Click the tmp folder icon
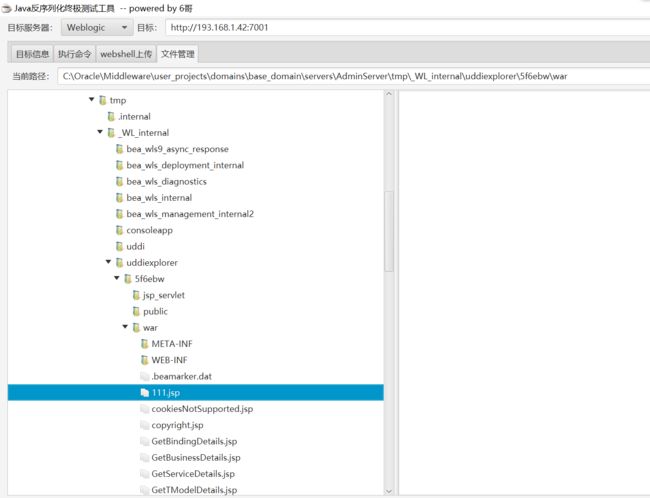This screenshot has width=650, height=498. [102, 100]
